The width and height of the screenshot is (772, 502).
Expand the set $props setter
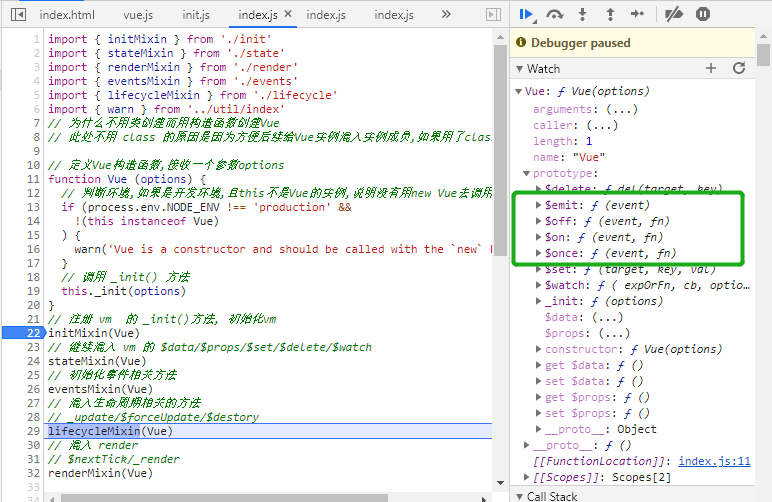(538, 413)
